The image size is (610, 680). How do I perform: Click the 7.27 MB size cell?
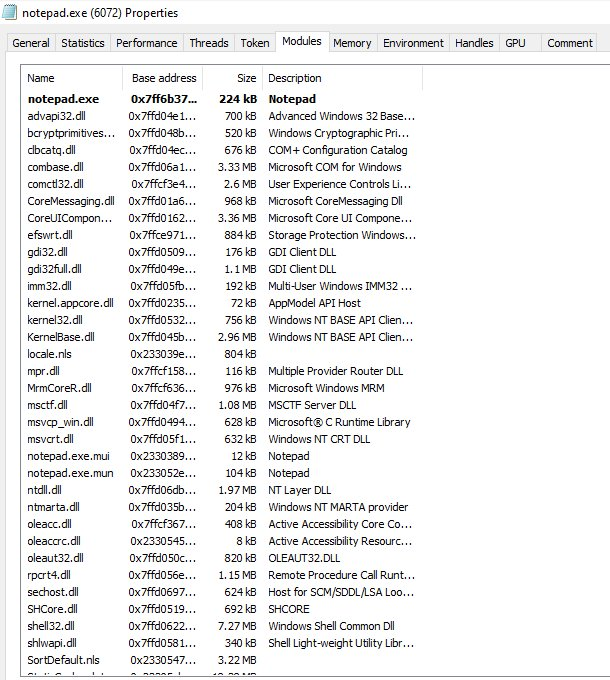pos(237,626)
